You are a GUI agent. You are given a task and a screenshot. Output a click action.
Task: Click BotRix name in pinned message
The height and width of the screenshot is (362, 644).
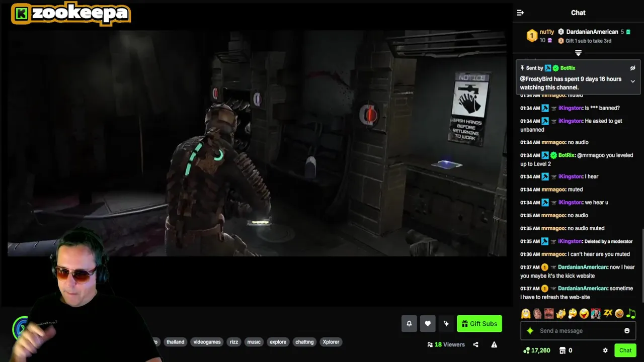click(x=568, y=68)
